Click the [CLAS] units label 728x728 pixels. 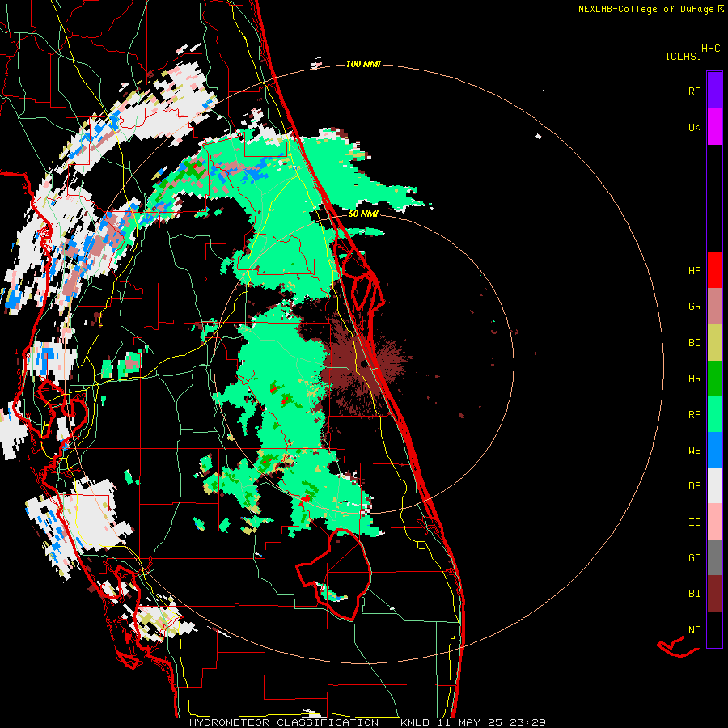click(x=684, y=56)
